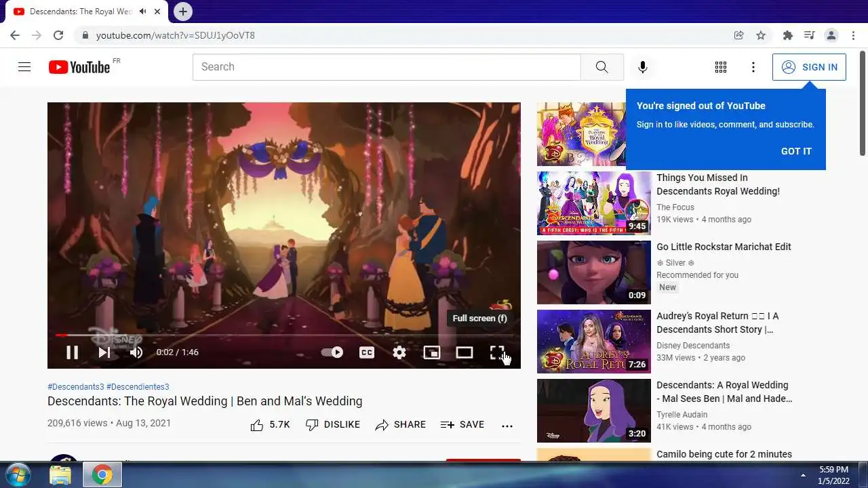Click the search magnifier button
868x488 pixels.
(x=602, y=67)
